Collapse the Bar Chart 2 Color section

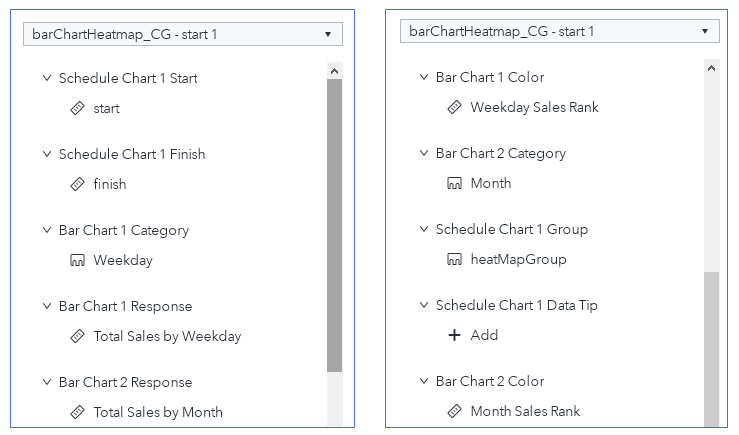pos(423,381)
